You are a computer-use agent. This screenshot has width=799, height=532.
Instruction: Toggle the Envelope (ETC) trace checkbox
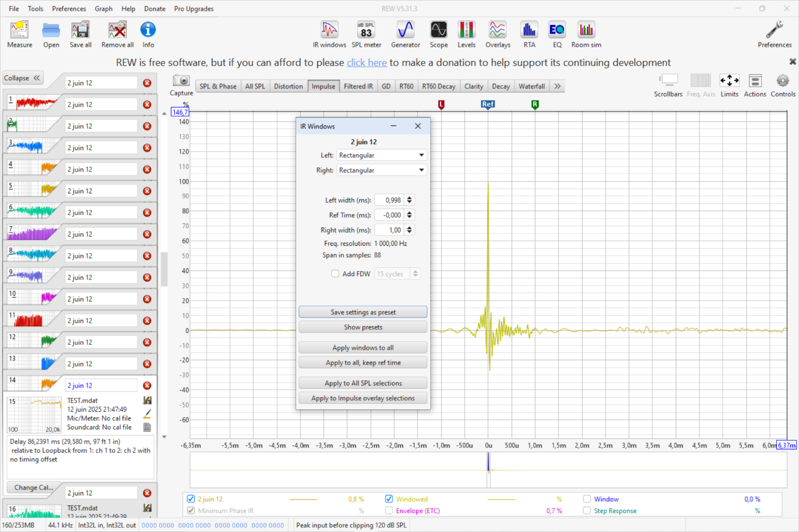389,511
